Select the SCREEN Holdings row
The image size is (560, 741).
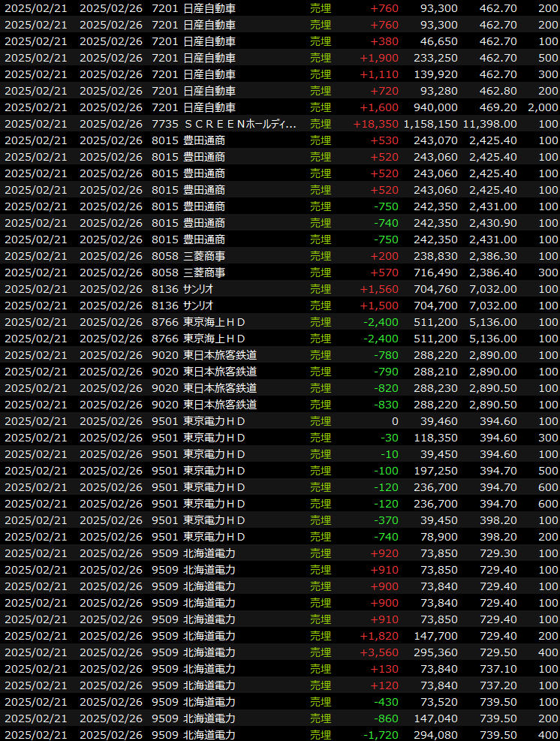coord(239,124)
